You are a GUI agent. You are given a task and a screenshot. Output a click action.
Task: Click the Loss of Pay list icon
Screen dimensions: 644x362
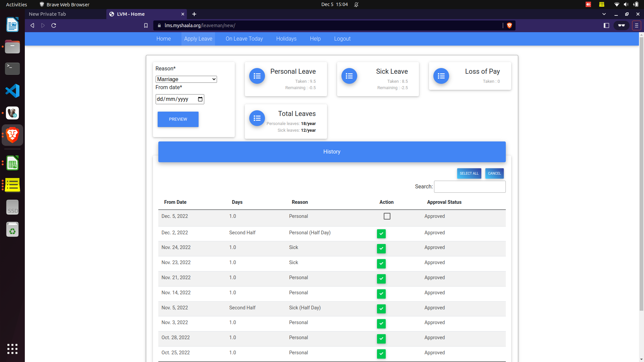pos(441,76)
